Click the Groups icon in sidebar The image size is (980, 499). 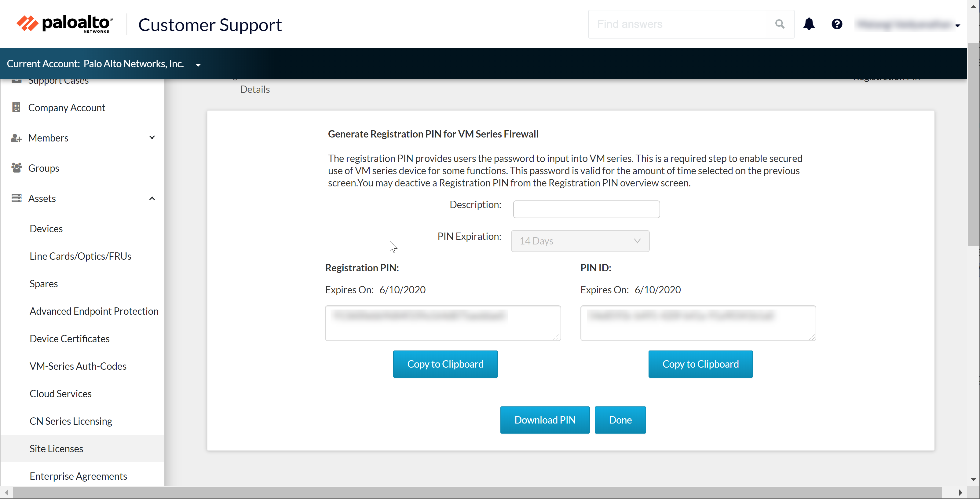pyautogui.click(x=16, y=168)
